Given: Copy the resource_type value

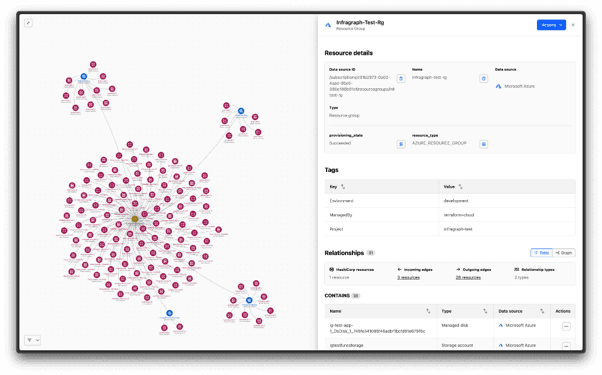Looking at the screenshot, I should click(484, 144).
